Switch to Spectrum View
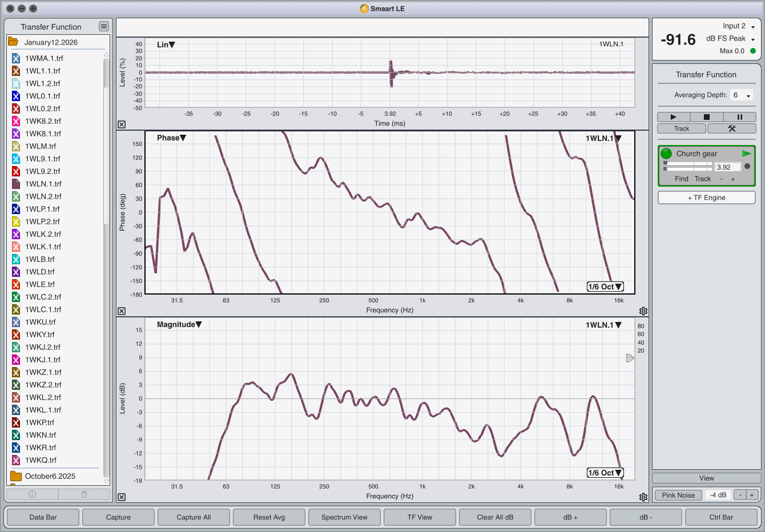Screen dimensions: 765x532 coord(344,517)
